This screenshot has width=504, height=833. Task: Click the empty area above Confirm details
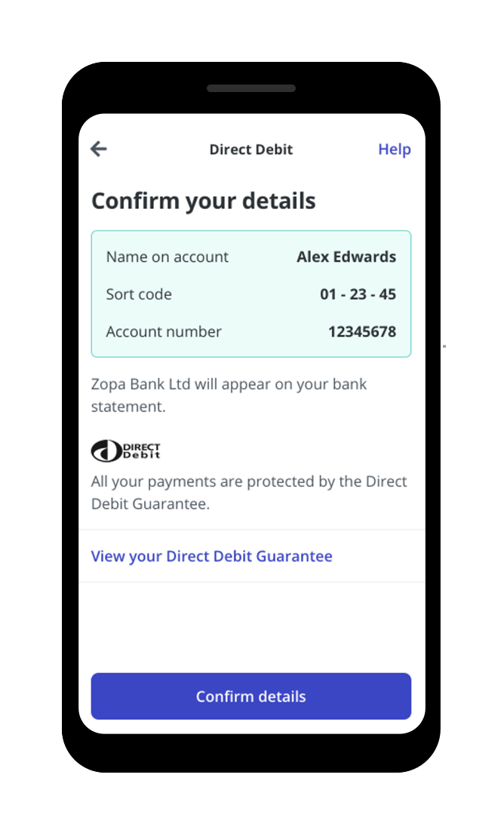pos(250,628)
